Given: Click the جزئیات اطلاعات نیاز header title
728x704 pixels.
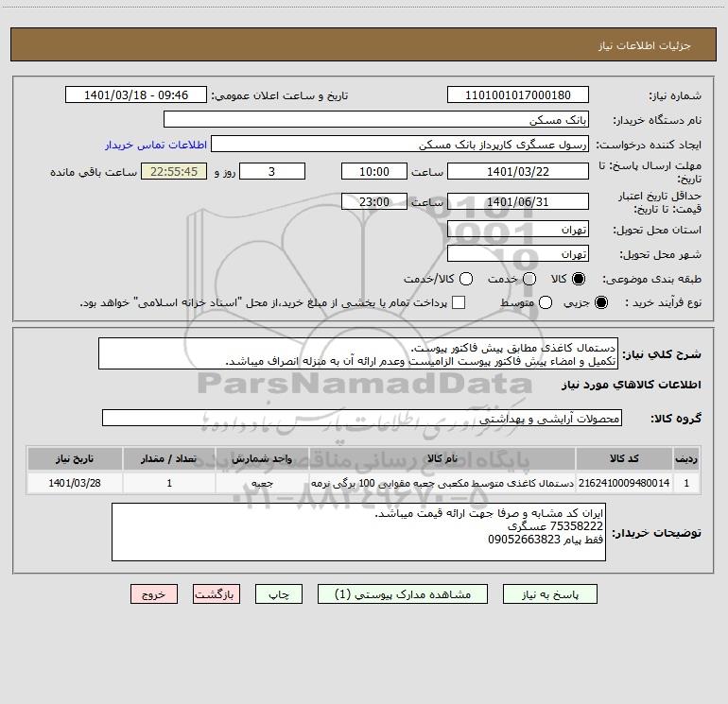Looking at the screenshot, I should coord(644,45).
